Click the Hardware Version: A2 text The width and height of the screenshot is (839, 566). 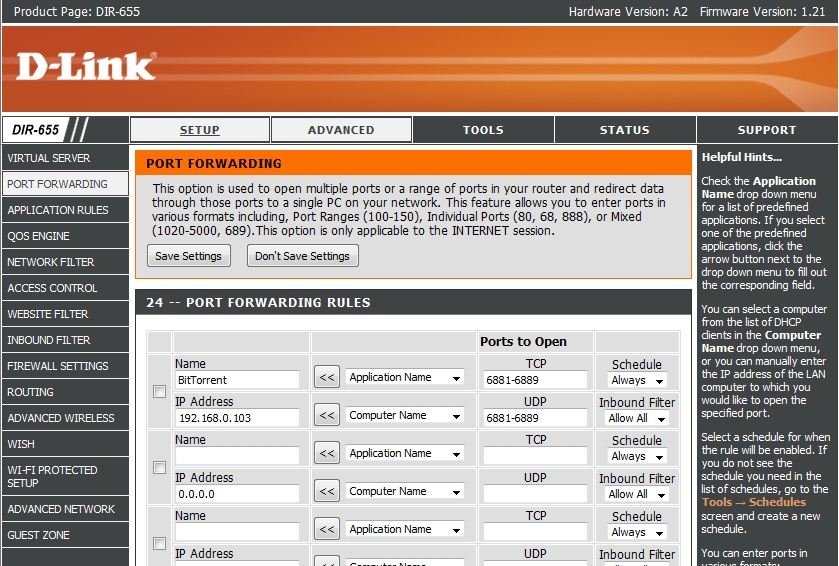click(628, 11)
